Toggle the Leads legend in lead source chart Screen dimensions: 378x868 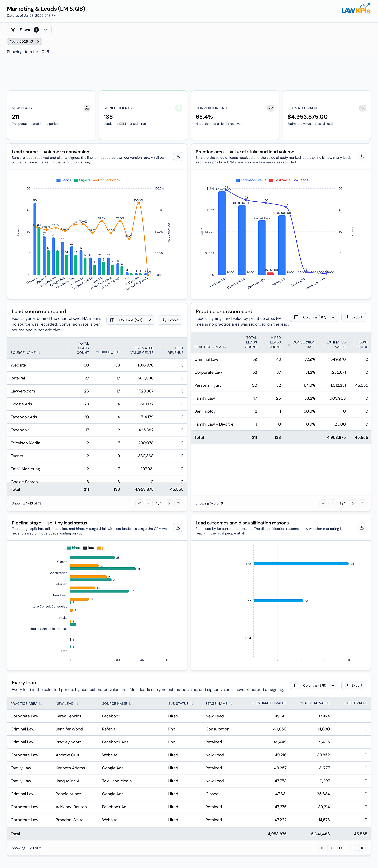[64, 180]
